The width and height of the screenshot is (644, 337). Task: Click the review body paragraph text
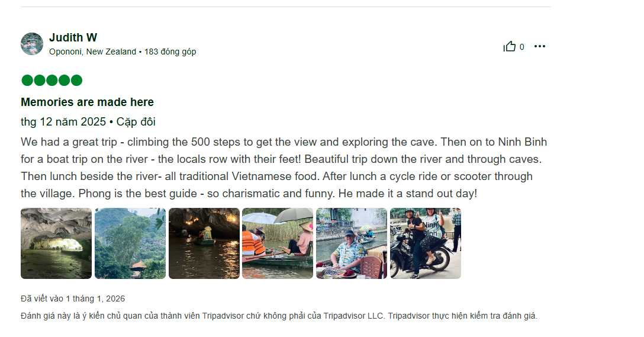tap(284, 168)
